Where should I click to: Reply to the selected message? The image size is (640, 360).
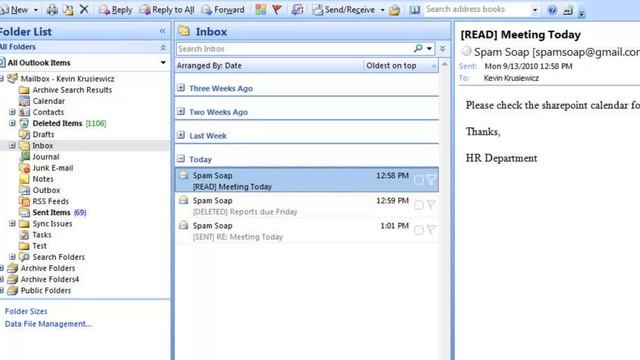point(116,9)
